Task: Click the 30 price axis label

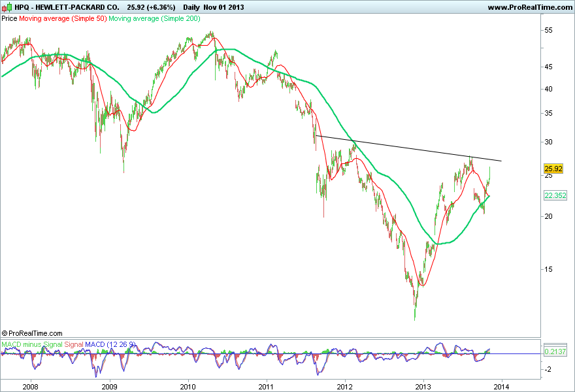Action: pos(548,142)
